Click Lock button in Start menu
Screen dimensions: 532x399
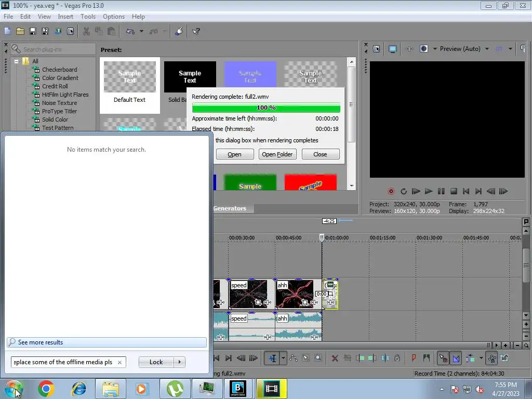click(x=156, y=362)
